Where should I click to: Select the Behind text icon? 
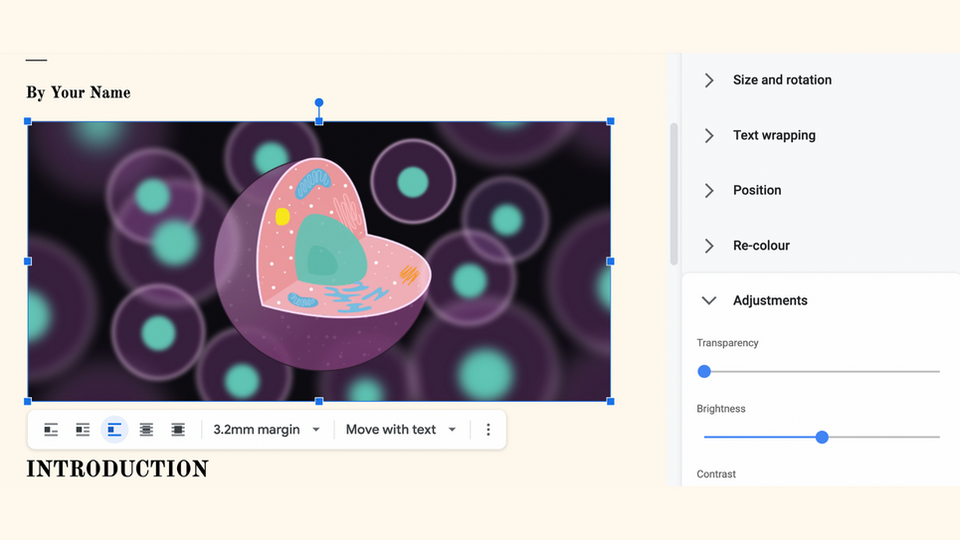click(x=146, y=430)
